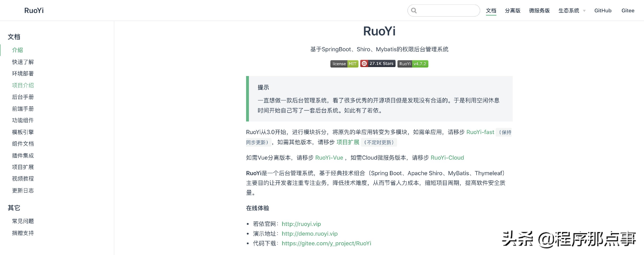Open the gitee.com/y_project/RuoYi download link
The image size is (644, 255).
click(326, 243)
